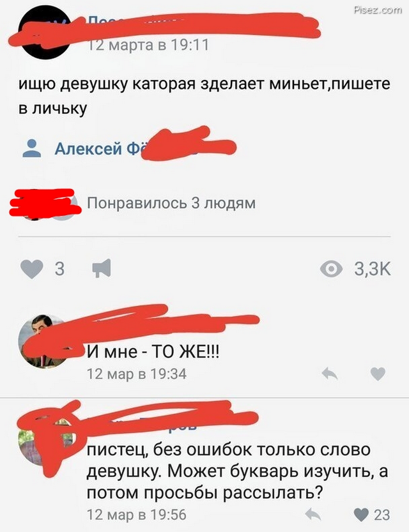Like the post using the heart icon
The height and width of the screenshot is (532, 409).
point(31,269)
